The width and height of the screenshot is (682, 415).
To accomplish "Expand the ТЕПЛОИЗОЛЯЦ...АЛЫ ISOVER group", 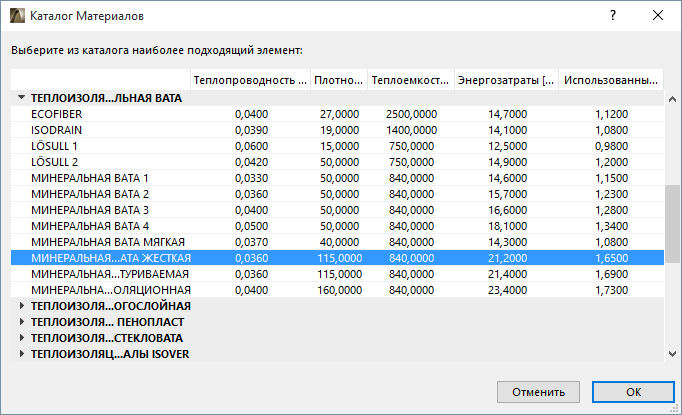I will [21, 354].
